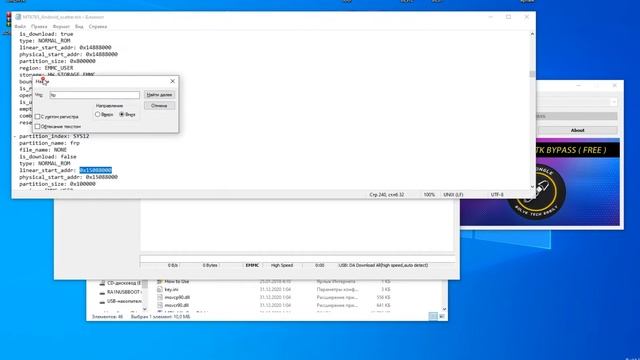Click the Notepad document icon in title bar
The height and width of the screenshot is (360, 640).
[x=18, y=17]
